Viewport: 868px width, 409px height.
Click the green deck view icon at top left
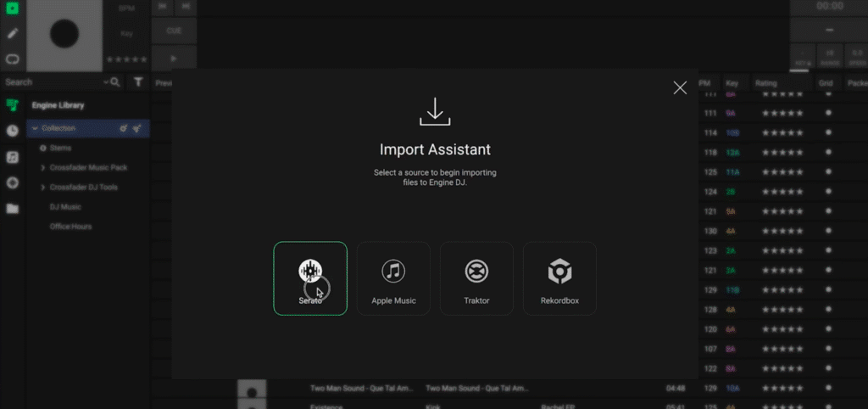click(12, 8)
